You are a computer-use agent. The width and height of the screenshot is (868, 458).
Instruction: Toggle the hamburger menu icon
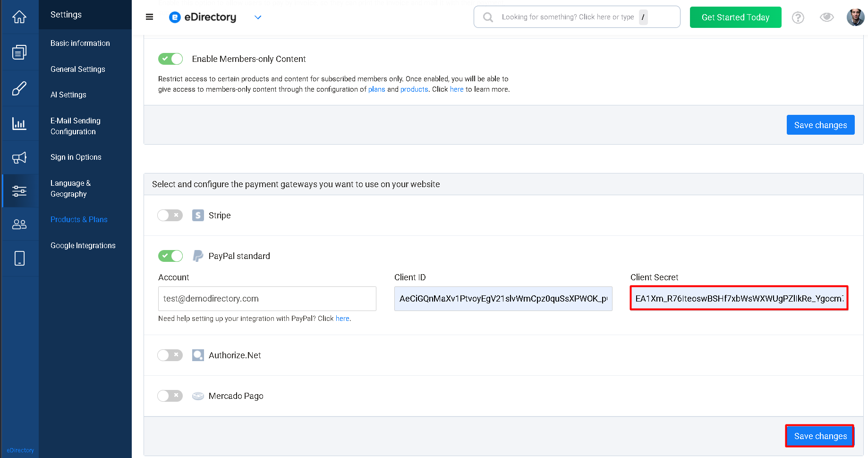pyautogui.click(x=150, y=17)
